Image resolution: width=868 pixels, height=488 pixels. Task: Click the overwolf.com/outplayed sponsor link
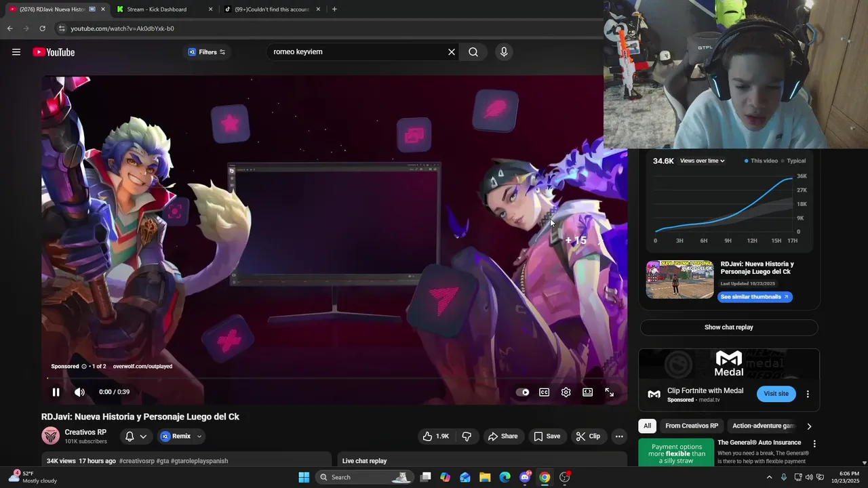click(142, 367)
